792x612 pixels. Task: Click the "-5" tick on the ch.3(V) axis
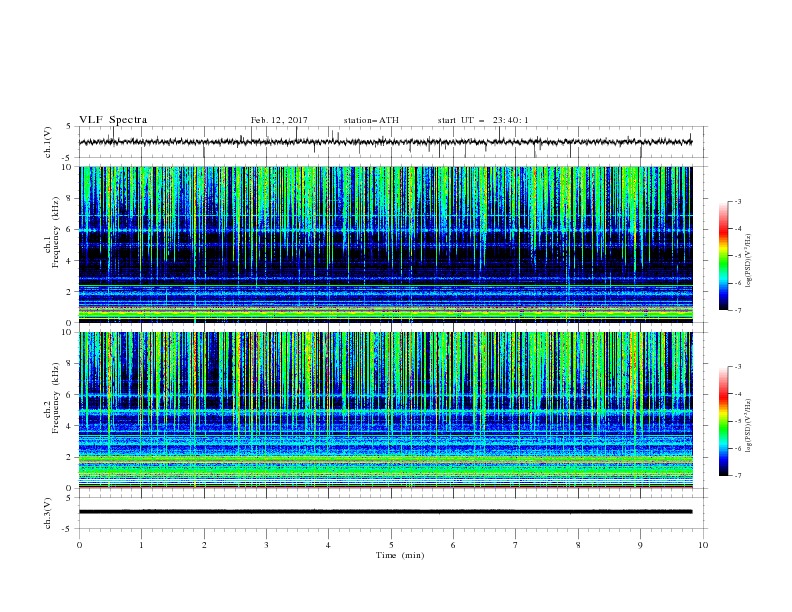(68, 529)
